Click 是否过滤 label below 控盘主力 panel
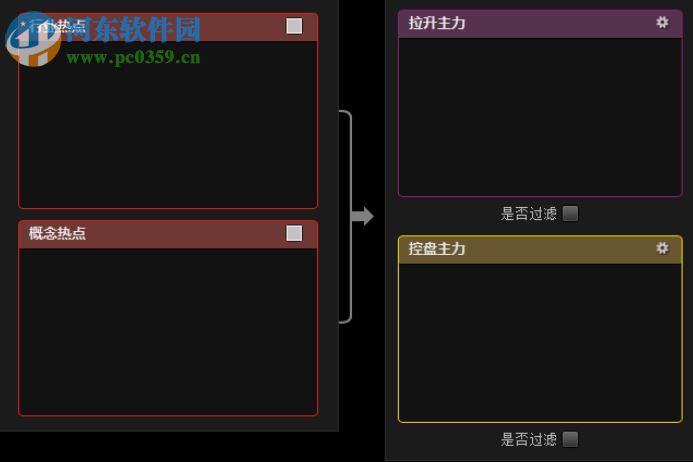Viewport: 693px width, 462px height. coord(528,439)
